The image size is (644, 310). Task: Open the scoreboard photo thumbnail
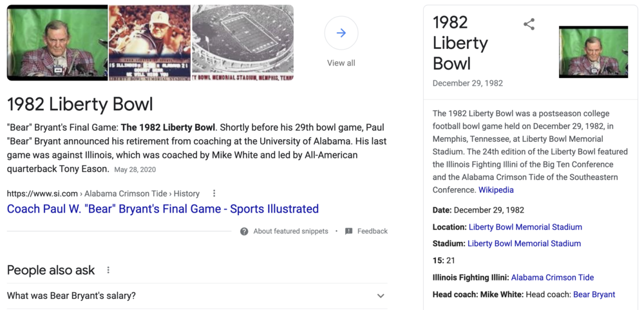click(x=149, y=43)
